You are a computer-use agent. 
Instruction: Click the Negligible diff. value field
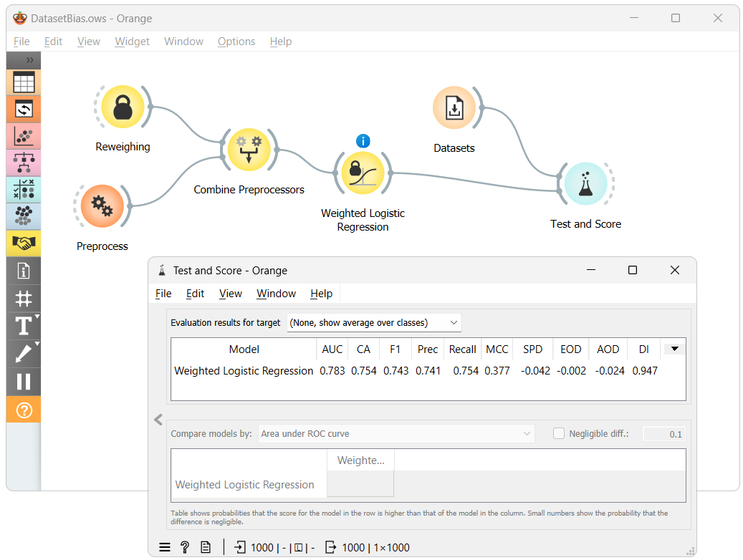(x=664, y=434)
